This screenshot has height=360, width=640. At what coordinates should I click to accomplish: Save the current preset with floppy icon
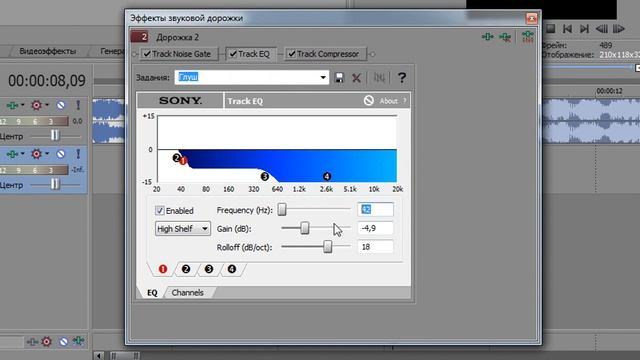click(x=339, y=78)
